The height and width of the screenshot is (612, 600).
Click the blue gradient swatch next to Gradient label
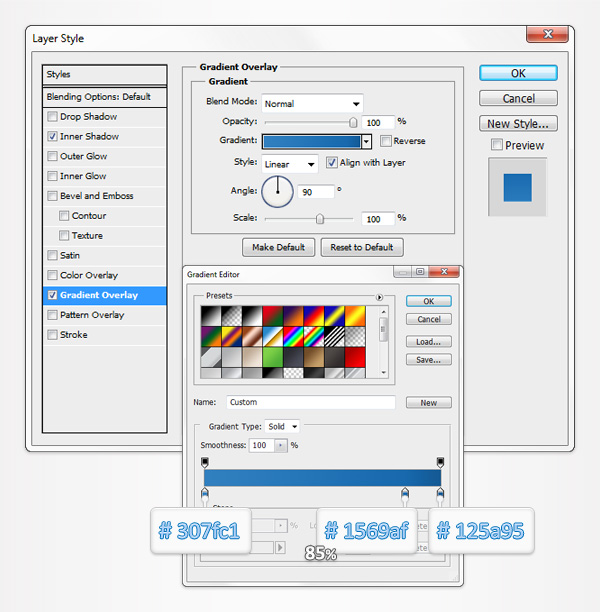point(312,142)
